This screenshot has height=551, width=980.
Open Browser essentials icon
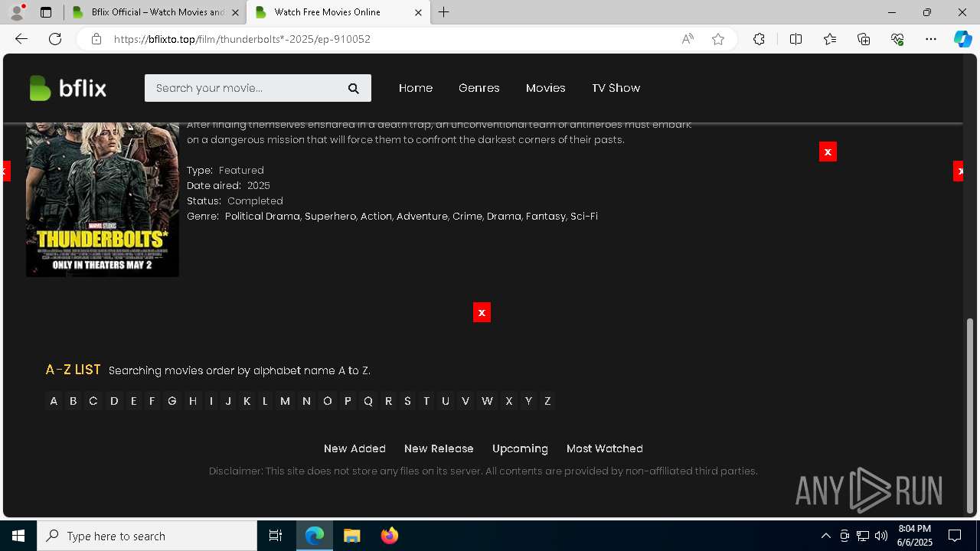click(x=897, y=39)
